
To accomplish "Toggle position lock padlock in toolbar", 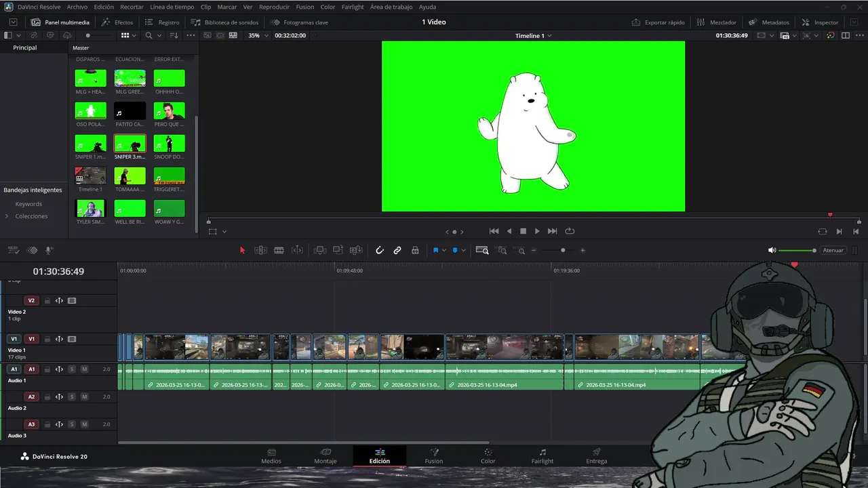I will coord(415,250).
